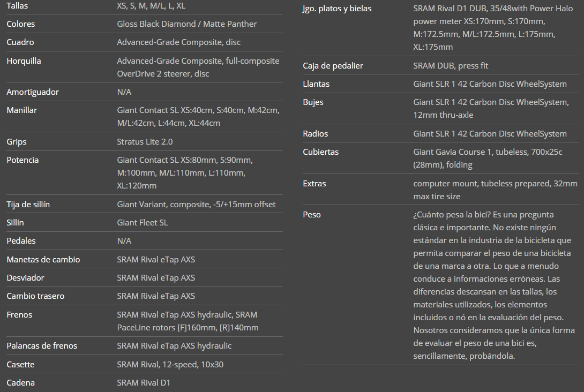Click the 'Extras' row label
The image size is (584, 392).
coord(315,184)
